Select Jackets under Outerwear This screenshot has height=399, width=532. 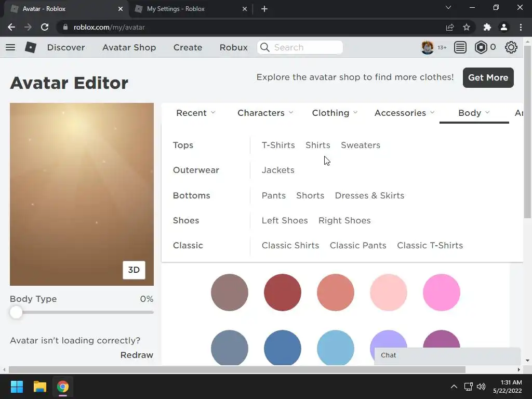(x=278, y=170)
